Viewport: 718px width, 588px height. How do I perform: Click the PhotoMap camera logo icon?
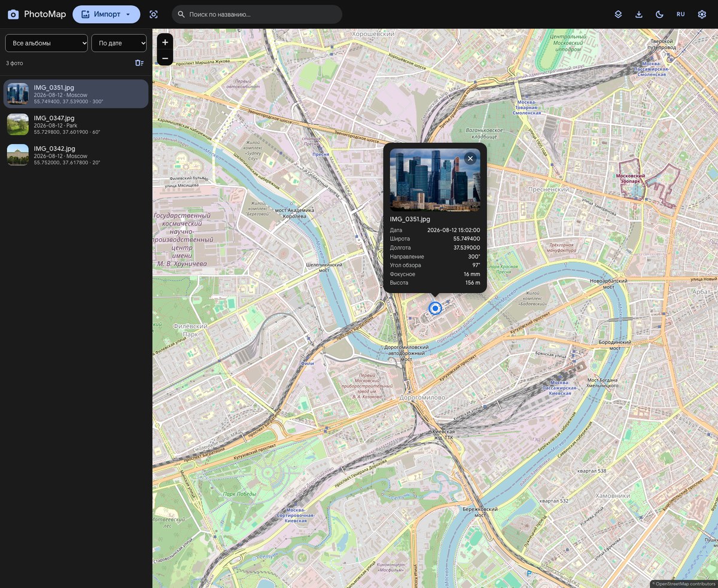pos(13,14)
